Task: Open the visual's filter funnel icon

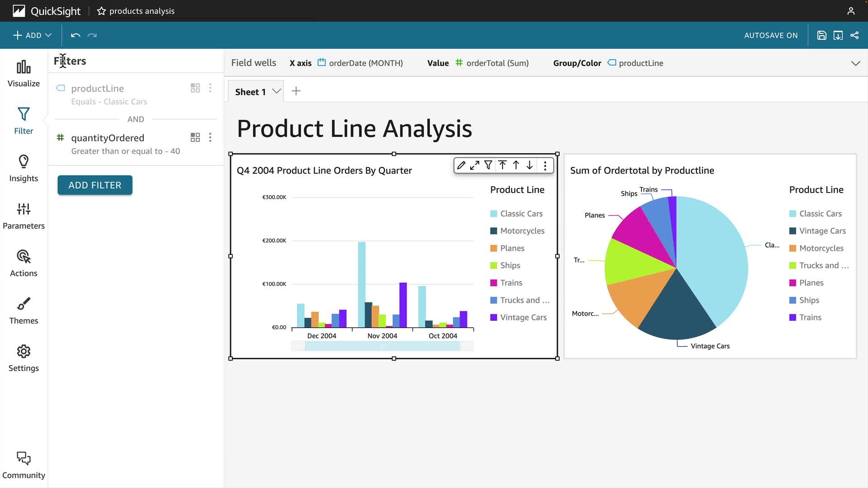Action: point(488,165)
